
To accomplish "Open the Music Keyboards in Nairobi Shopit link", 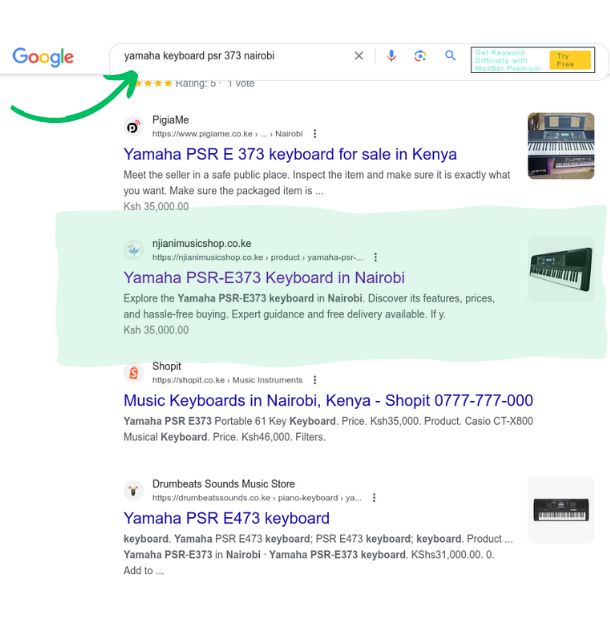I will [x=328, y=400].
